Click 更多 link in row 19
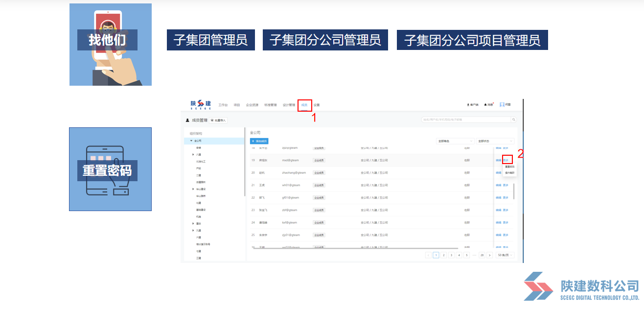 click(506, 160)
